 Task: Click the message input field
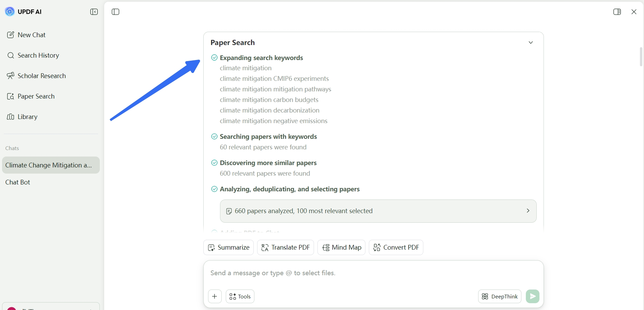click(373, 273)
